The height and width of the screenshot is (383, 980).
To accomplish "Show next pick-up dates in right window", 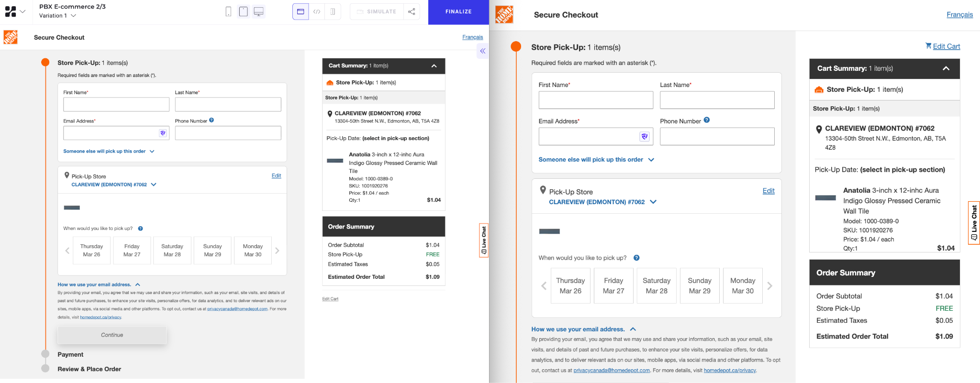I will pos(769,286).
